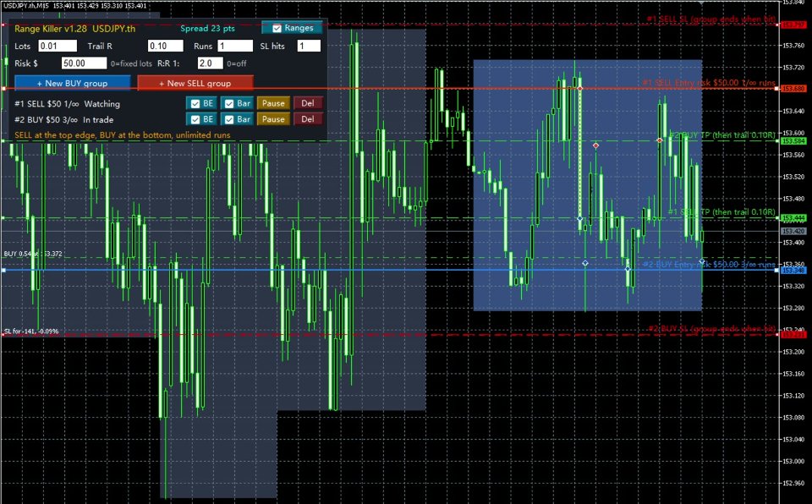
Task: Create a New SELL group
Action: (195, 83)
